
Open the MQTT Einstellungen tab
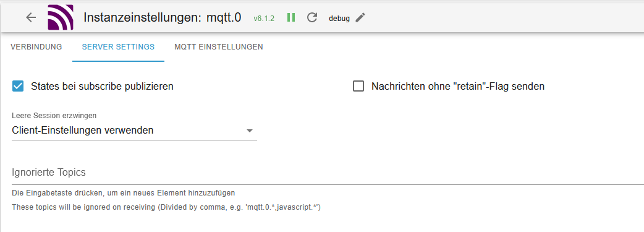(219, 47)
